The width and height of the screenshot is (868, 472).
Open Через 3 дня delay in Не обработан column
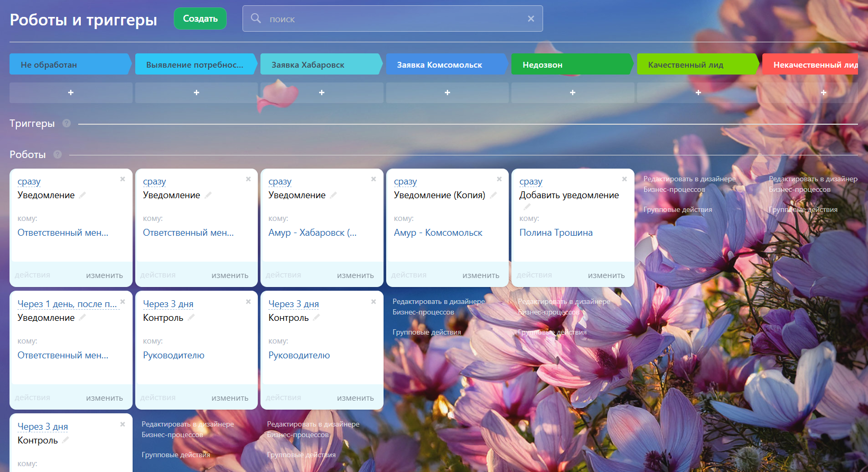[43, 427]
